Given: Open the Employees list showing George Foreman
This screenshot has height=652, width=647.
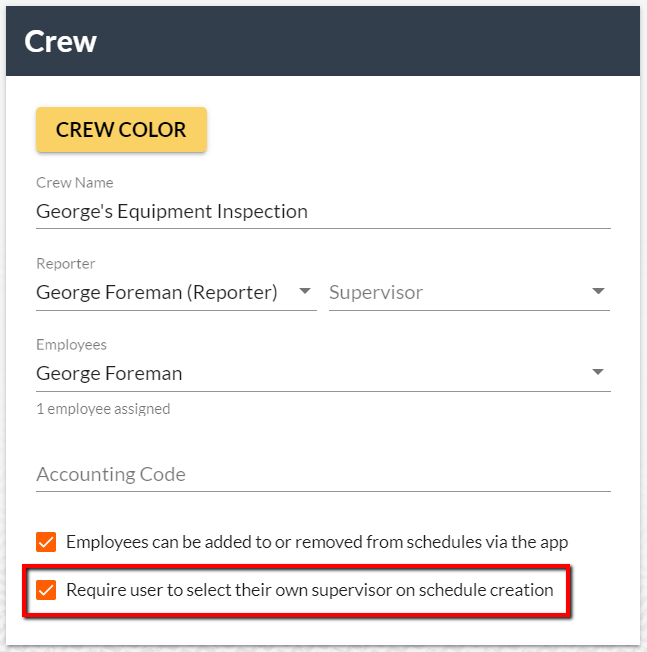Looking at the screenshot, I should coord(323,373).
